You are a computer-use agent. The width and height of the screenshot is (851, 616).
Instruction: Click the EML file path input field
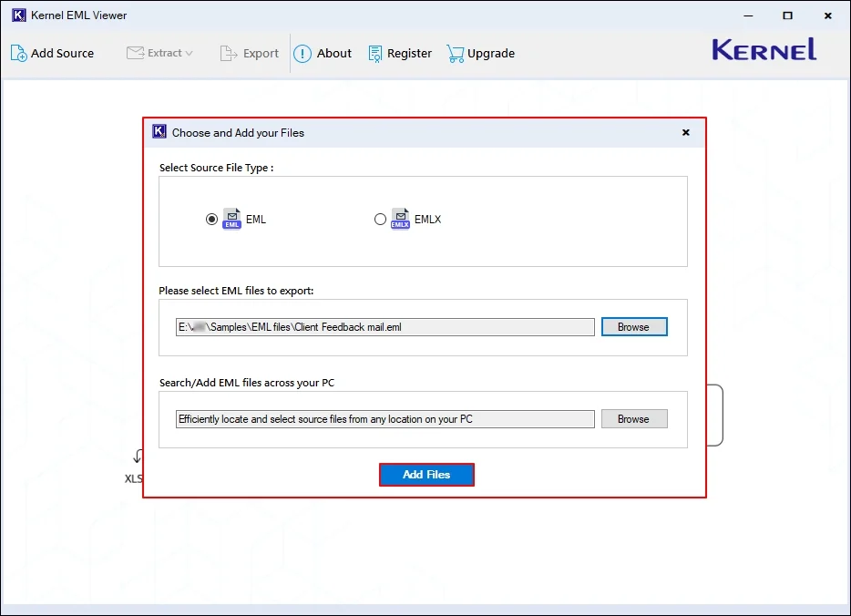(x=384, y=327)
